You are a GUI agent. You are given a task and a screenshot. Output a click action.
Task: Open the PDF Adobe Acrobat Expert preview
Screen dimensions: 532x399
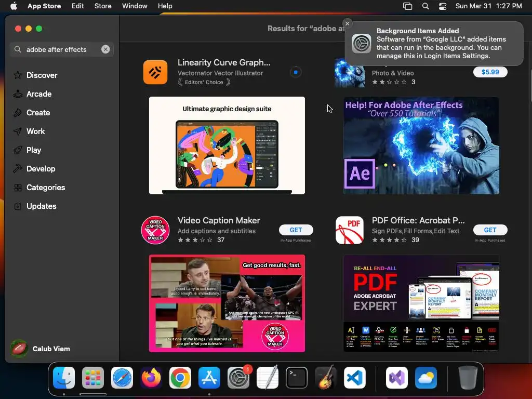coord(421,303)
